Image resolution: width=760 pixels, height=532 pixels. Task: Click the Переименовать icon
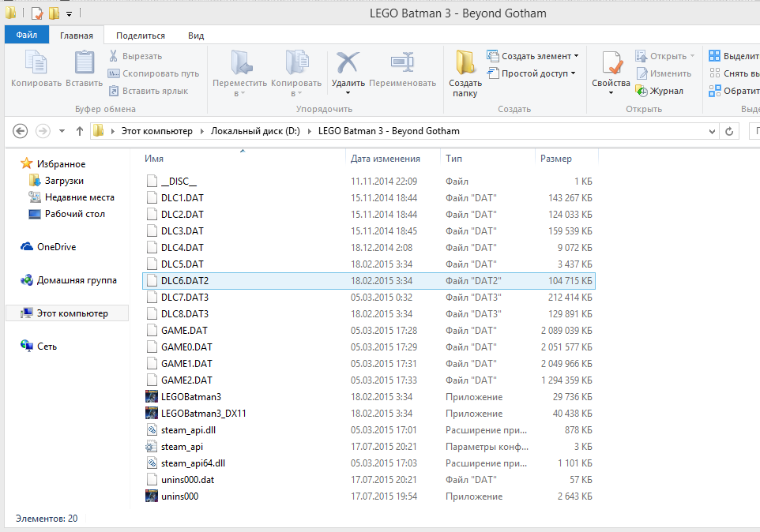pyautogui.click(x=402, y=64)
